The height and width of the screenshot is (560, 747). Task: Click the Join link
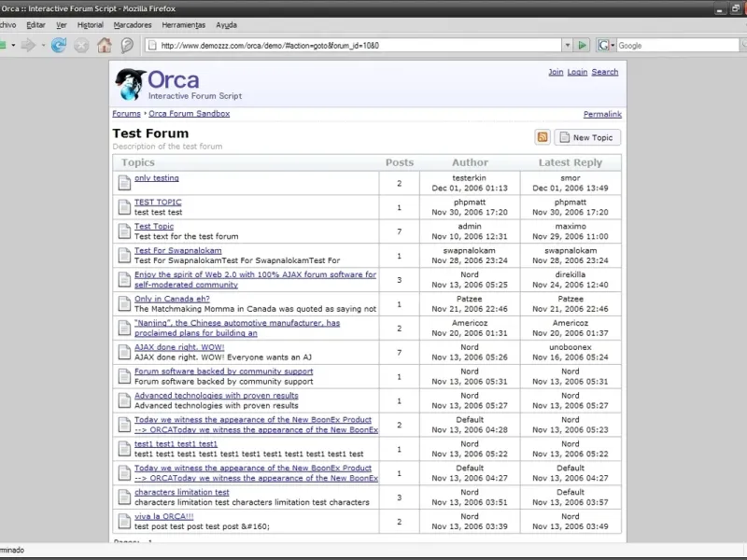click(556, 72)
